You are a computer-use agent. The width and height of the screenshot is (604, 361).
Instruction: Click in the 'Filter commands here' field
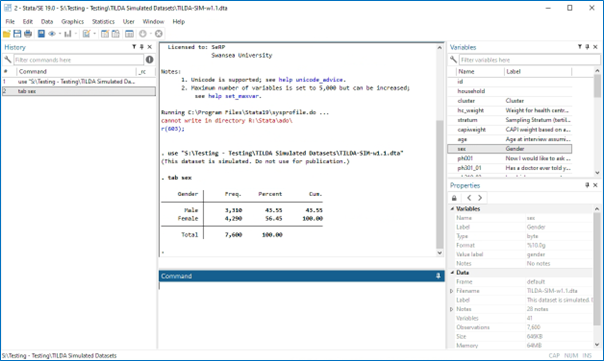tap(79, 60)
